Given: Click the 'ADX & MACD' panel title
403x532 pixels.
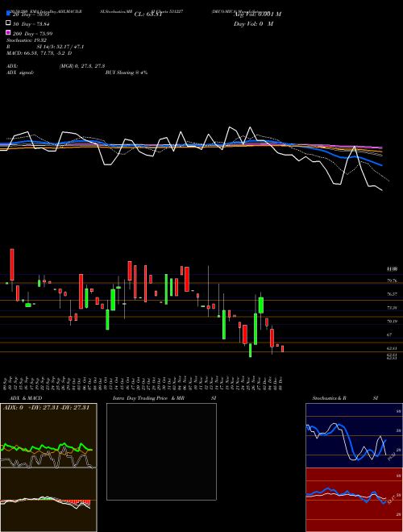Looking at the screenshot, I should 26,398.
